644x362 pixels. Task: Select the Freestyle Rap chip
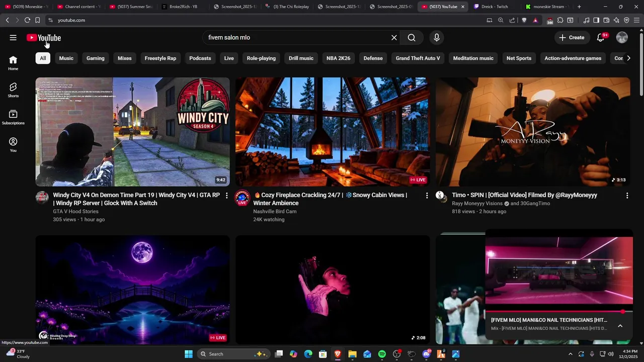[x=160, y=58]
